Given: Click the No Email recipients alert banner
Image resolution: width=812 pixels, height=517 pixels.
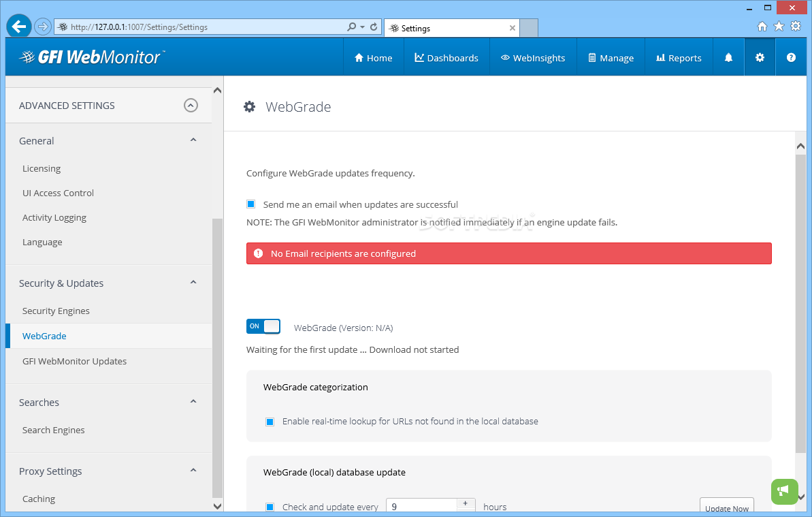Looking at the screenshot, I should point(509,254).
